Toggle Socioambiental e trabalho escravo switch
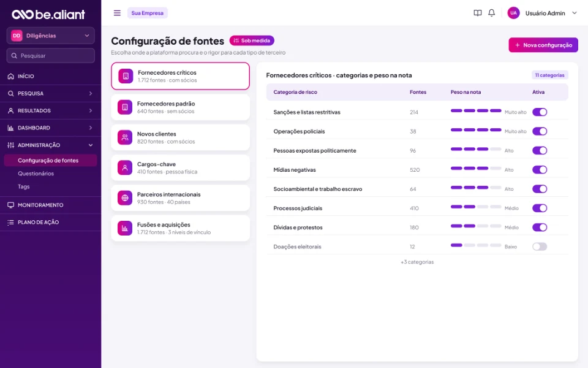 coord(540,189)
